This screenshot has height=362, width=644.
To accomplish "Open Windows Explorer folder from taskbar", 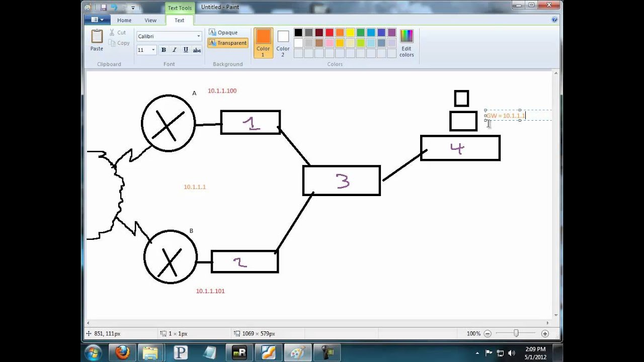I will [x=151, y=352].
